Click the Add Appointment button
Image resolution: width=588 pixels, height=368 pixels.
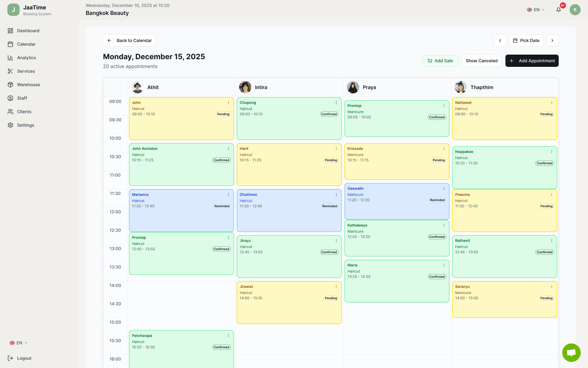point(532,61)
